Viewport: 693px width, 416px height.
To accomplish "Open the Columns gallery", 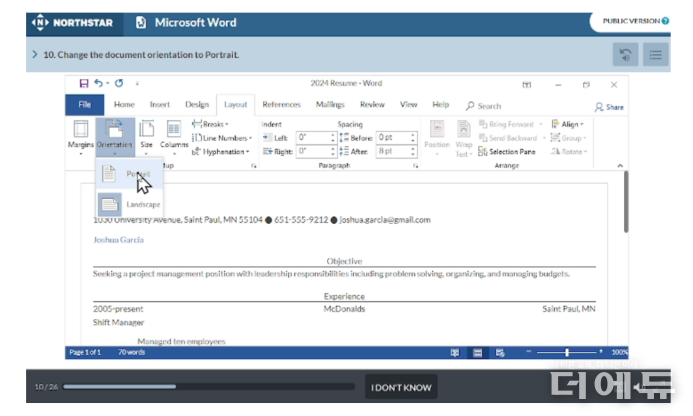I will pos(174,137).
